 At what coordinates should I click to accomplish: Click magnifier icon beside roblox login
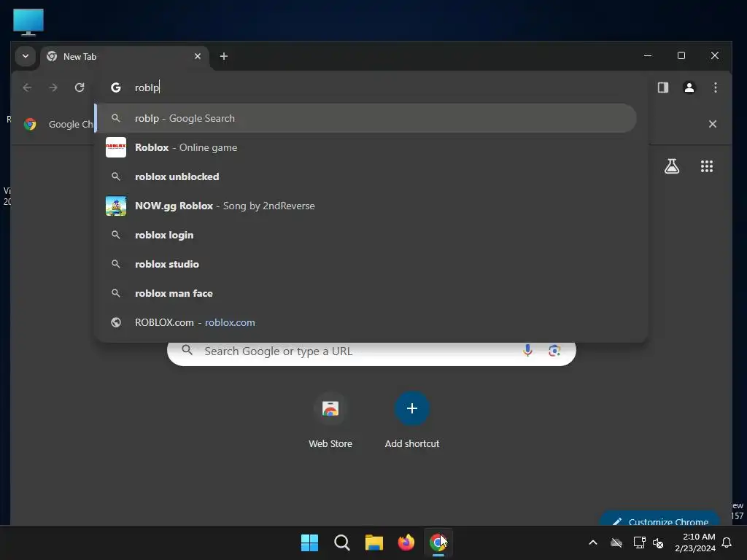116,236
